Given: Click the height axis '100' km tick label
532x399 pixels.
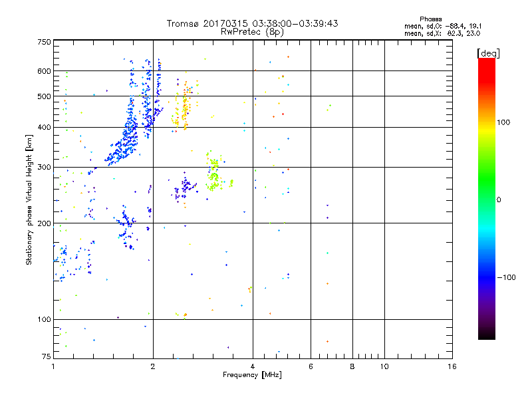Looking at the screenshot, I should [44, 319].
